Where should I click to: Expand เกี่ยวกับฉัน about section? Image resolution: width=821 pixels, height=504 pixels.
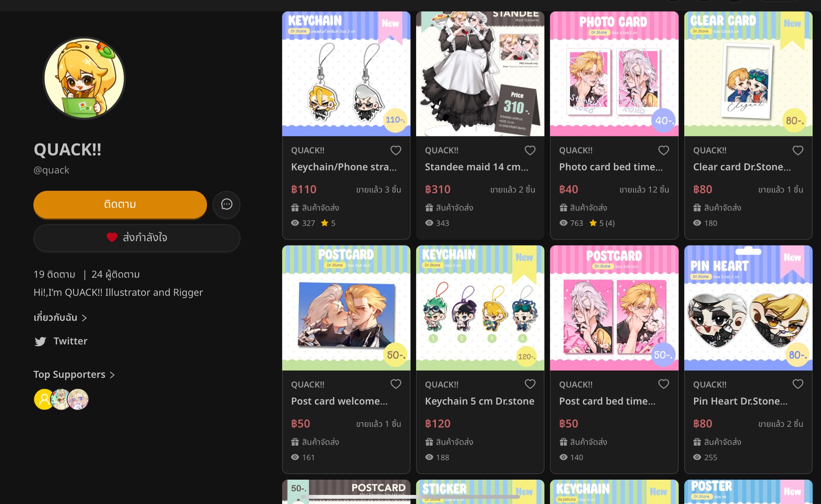tap(60, 318)
